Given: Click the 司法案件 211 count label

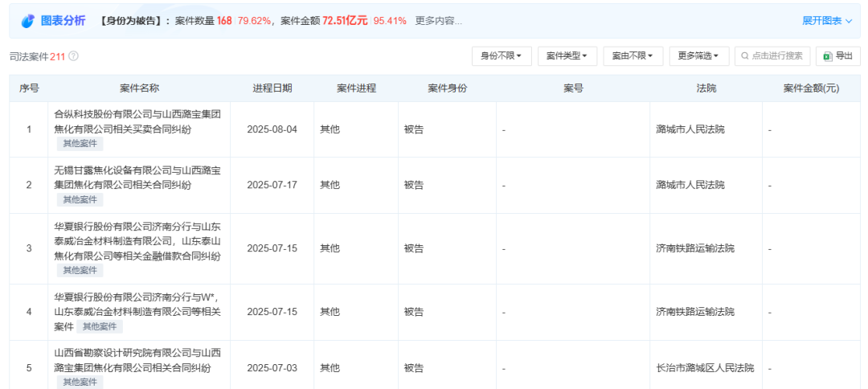Looking at the screenshot, I should pyautogui.click(x=38, y=56).
